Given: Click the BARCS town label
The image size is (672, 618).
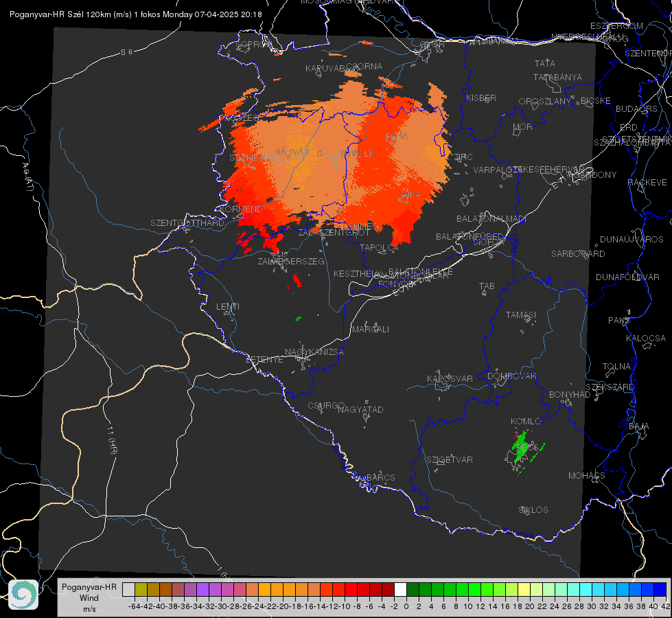Looking at the screenshot, I should (x=380, y=477).
